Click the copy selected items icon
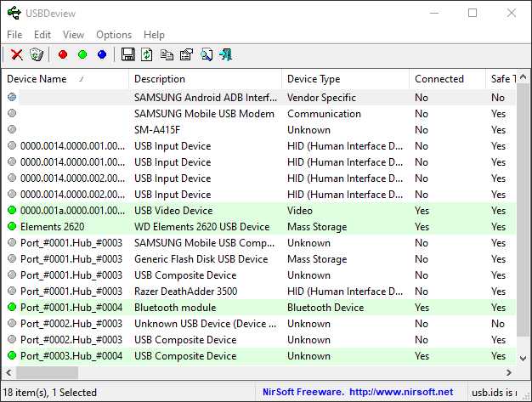This screenshot has height=402, width=532. click(167, 54)
